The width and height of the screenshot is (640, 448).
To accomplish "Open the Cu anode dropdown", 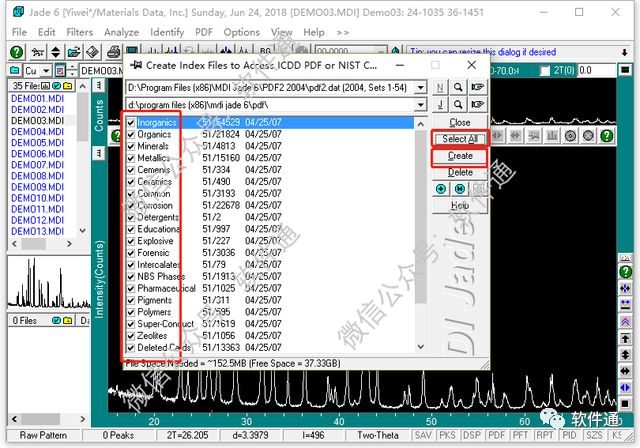I will click(x=46, y=71).
